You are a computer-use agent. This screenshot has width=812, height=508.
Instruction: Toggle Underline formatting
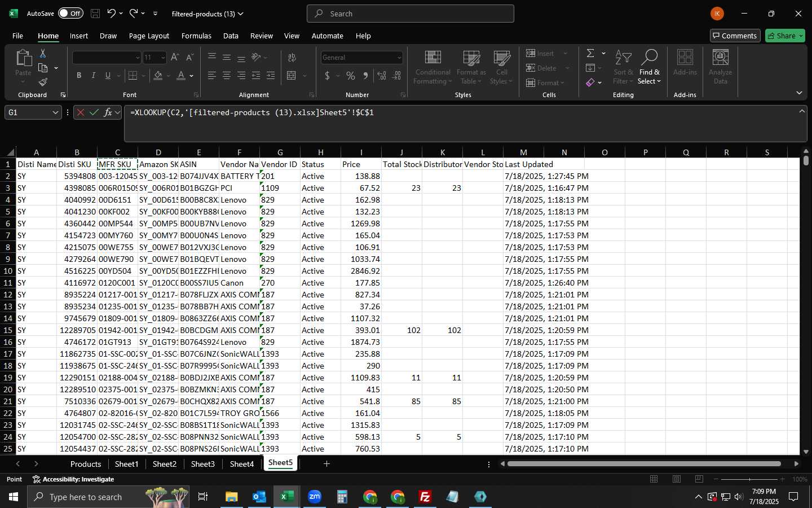click(x=108, y=75)
